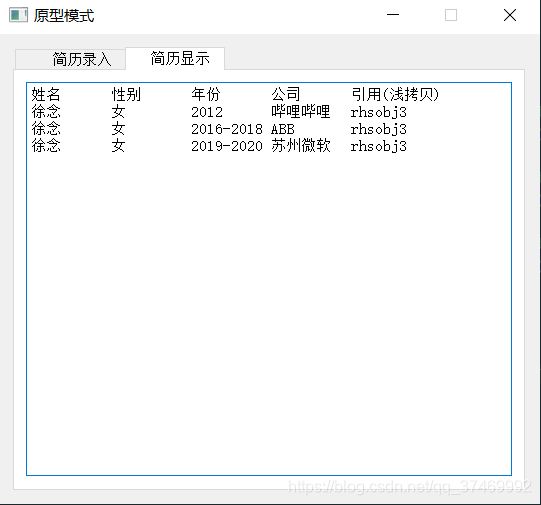This screenshot has height=505, width=541.
Task: Click 女 in the 2019-2020 row
Action: coord(118,146)
